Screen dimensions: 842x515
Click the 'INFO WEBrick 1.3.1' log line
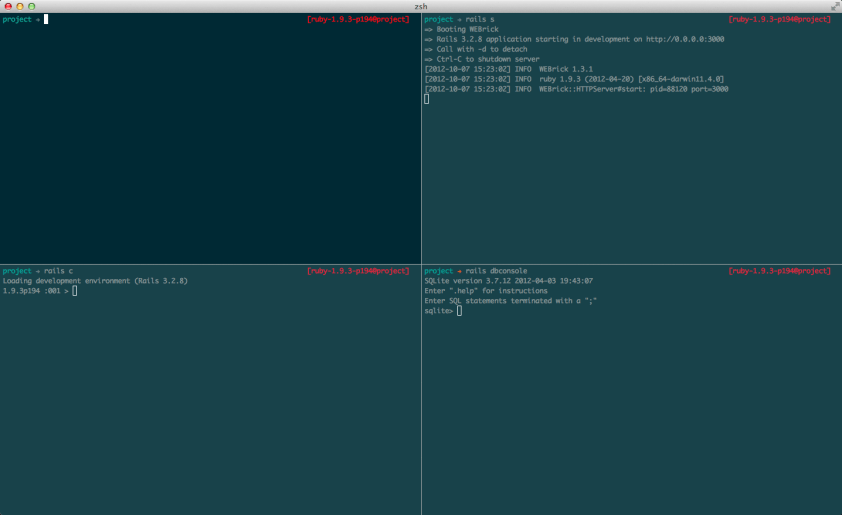point(509,69)
